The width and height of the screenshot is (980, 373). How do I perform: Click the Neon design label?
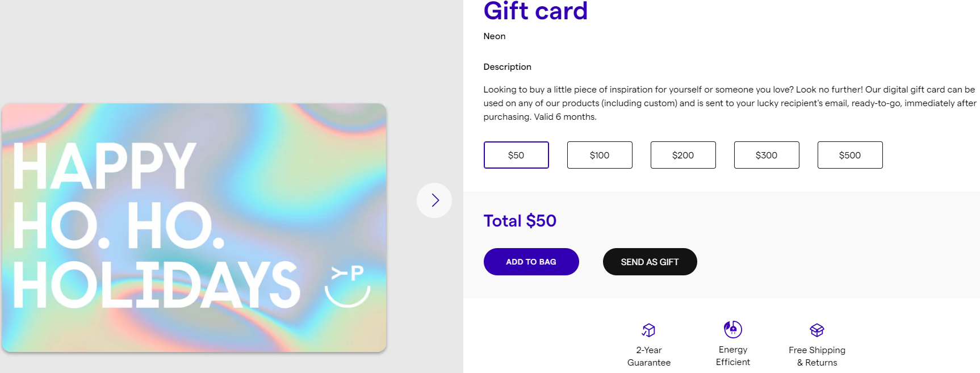494,36
